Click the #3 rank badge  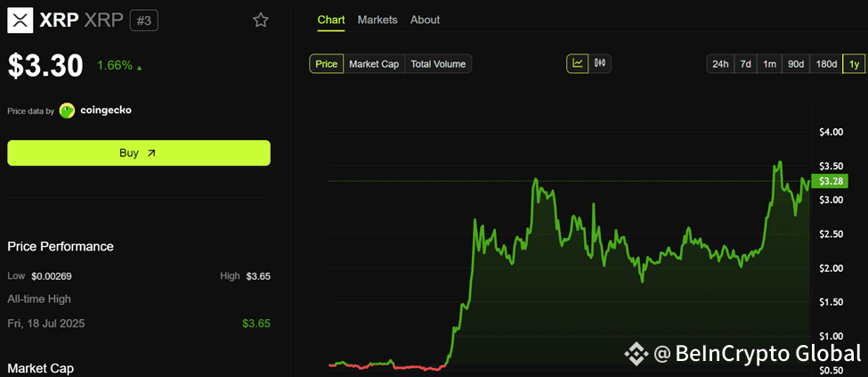tap(144, 21)
